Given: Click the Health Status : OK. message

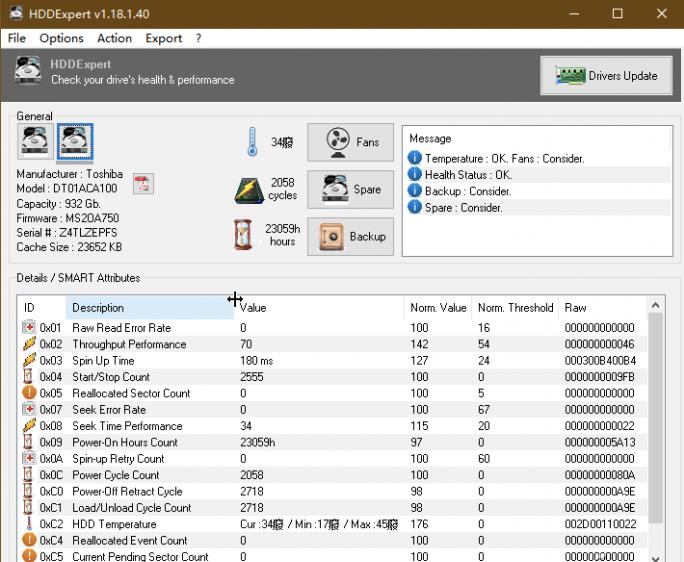Looking at the screenshot, I should pyautogui.click(x=469, y=175).
